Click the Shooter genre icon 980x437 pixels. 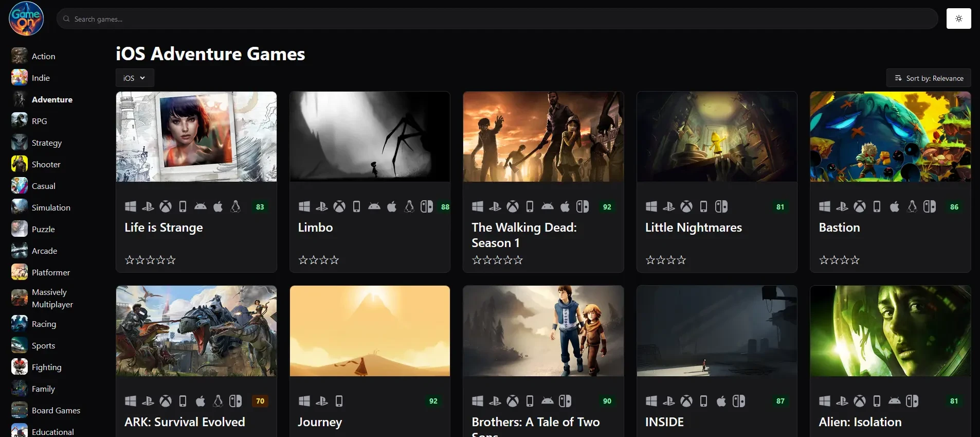pos(20,164)
